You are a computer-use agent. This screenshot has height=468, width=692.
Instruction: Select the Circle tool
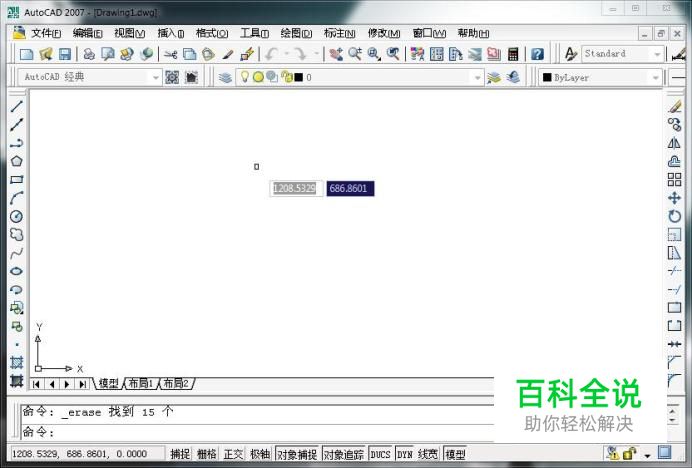17,216
